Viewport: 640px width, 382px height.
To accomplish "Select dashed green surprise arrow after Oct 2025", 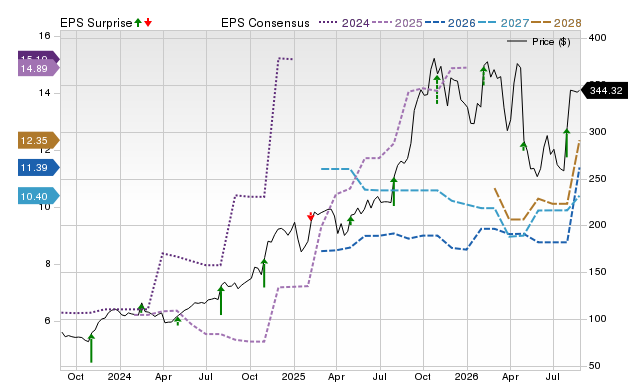I will (437, 89).
